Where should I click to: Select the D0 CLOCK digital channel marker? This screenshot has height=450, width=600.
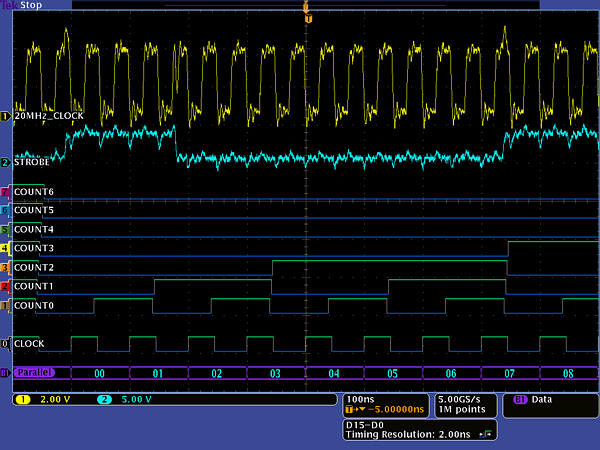click(x=5, y=344)
